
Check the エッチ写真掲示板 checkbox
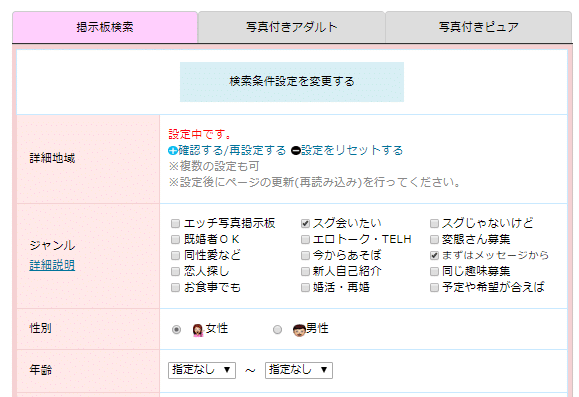(x=175, y=223)
